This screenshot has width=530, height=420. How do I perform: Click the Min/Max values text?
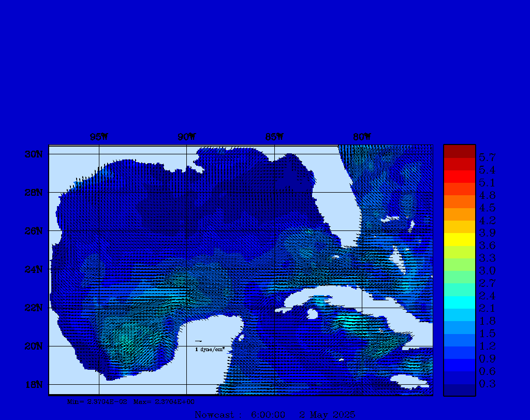(131, 401)
